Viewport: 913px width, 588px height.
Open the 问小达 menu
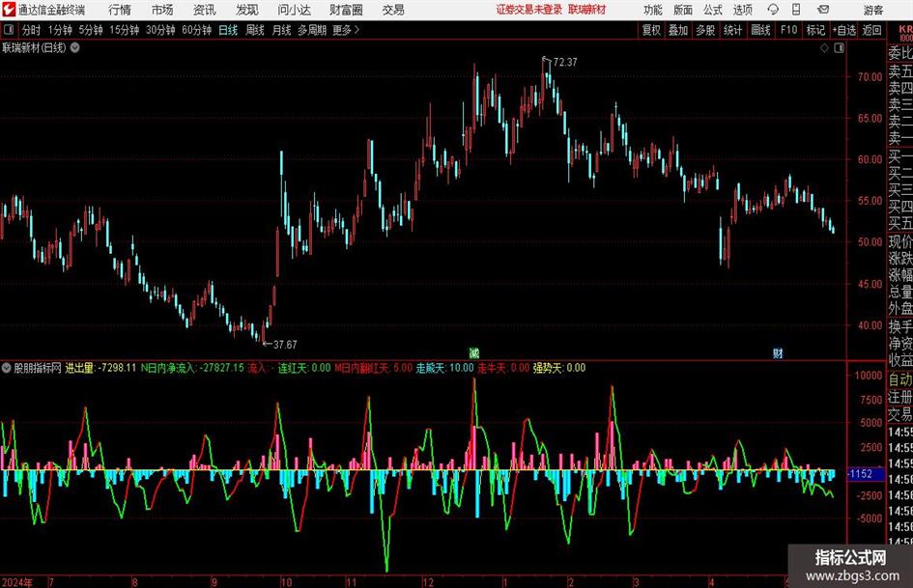pos(294,10)
